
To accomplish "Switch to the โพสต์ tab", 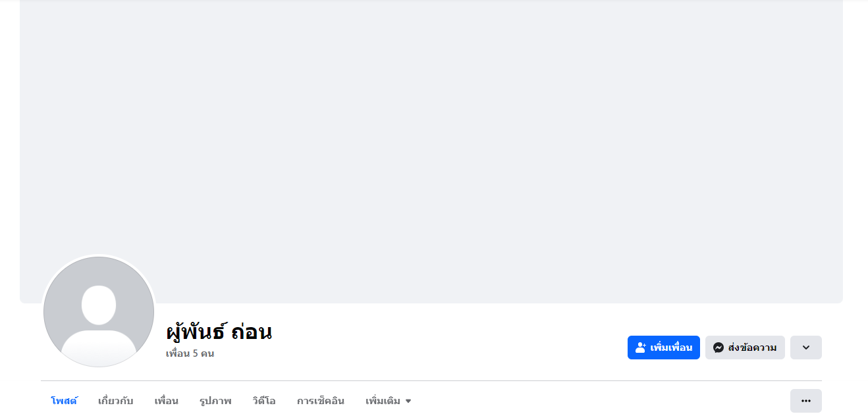I will point(64,401).
